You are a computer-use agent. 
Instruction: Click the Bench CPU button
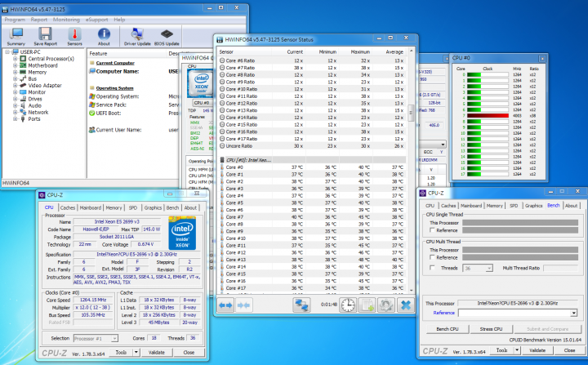coord(448,329)
